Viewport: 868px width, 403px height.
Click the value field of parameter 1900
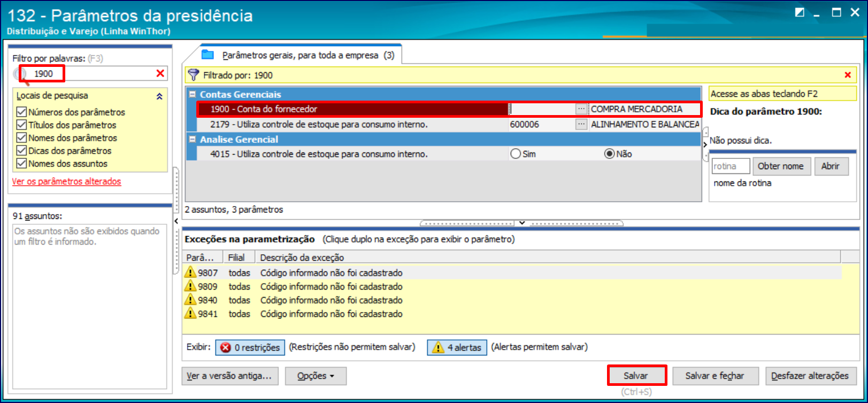coord(542,109)
